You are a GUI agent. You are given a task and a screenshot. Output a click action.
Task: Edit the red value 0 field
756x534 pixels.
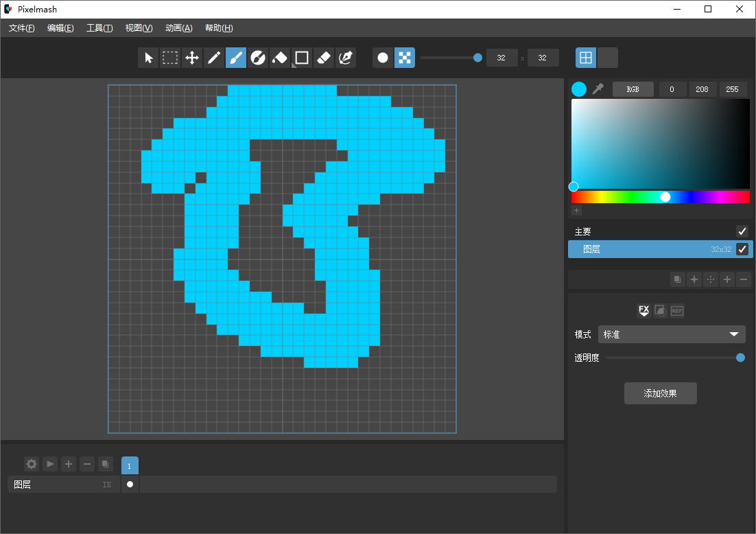[672, 89]
